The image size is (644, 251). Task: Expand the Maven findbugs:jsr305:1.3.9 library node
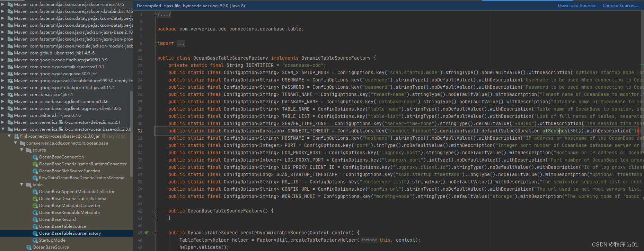[x=3, y=60]
